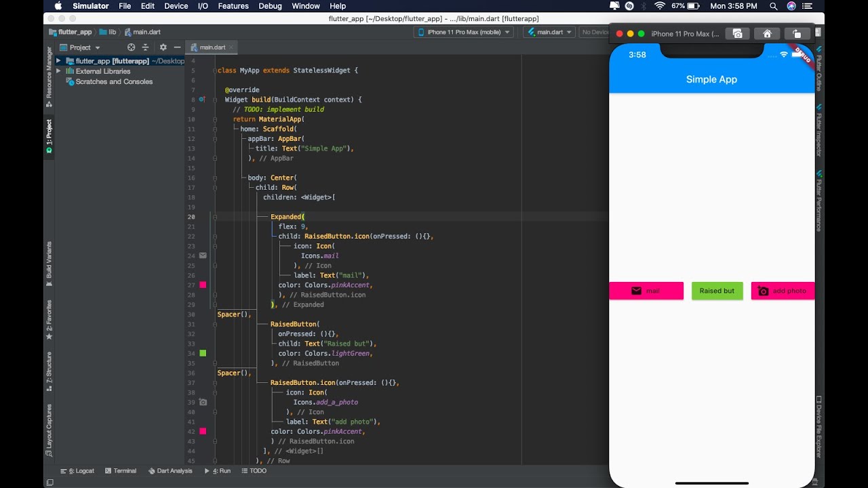868x488 pixels.
Task: Open the iPhone 11 Pro Max device dropdown
Action: 464,32
